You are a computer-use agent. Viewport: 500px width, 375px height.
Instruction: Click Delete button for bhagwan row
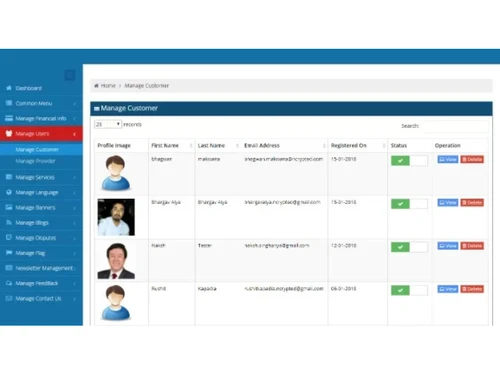click(x=472, y=159)
